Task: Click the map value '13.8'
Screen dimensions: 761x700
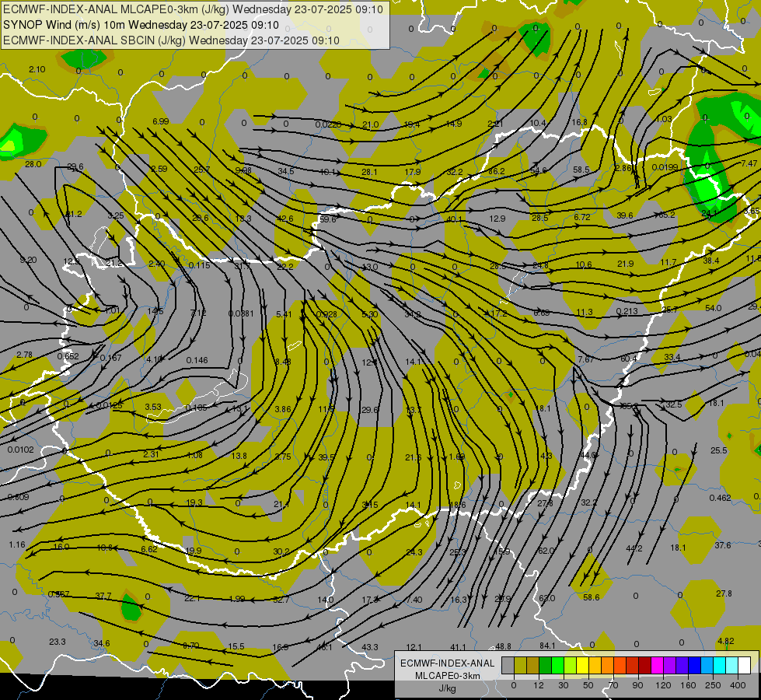Action: click(x=239, y=456)
